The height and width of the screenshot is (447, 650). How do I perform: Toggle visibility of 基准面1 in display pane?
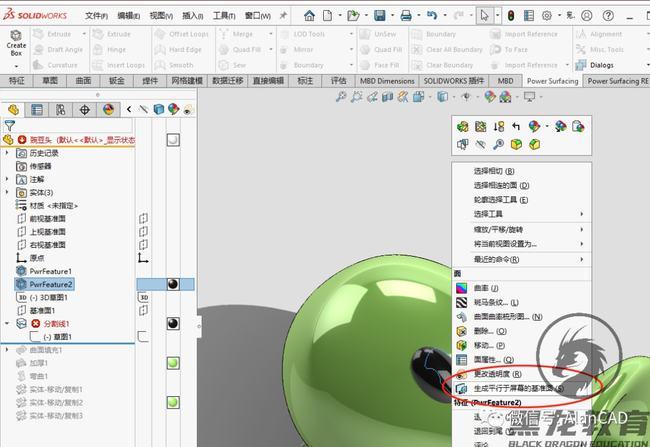[143, 310]
